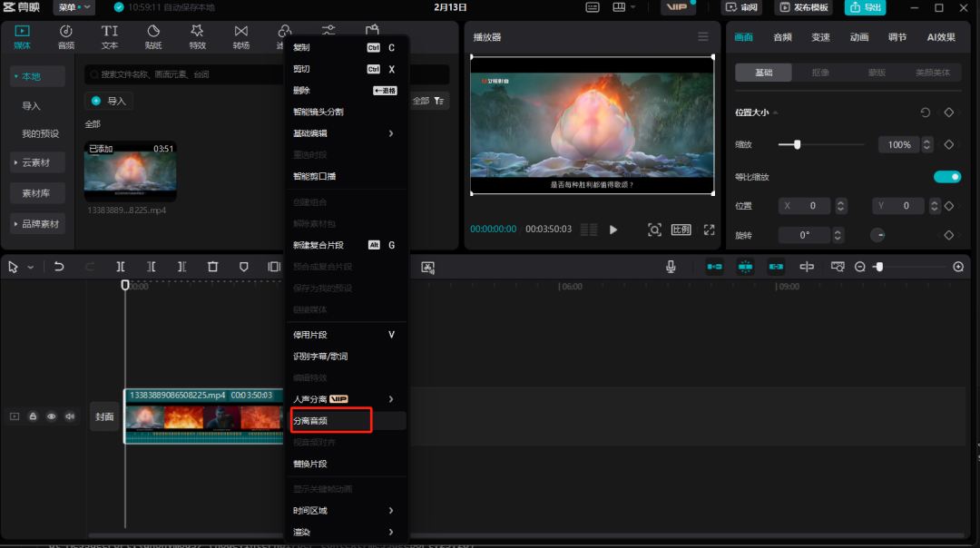Toggle main track magnet snapping

[714, 267]
